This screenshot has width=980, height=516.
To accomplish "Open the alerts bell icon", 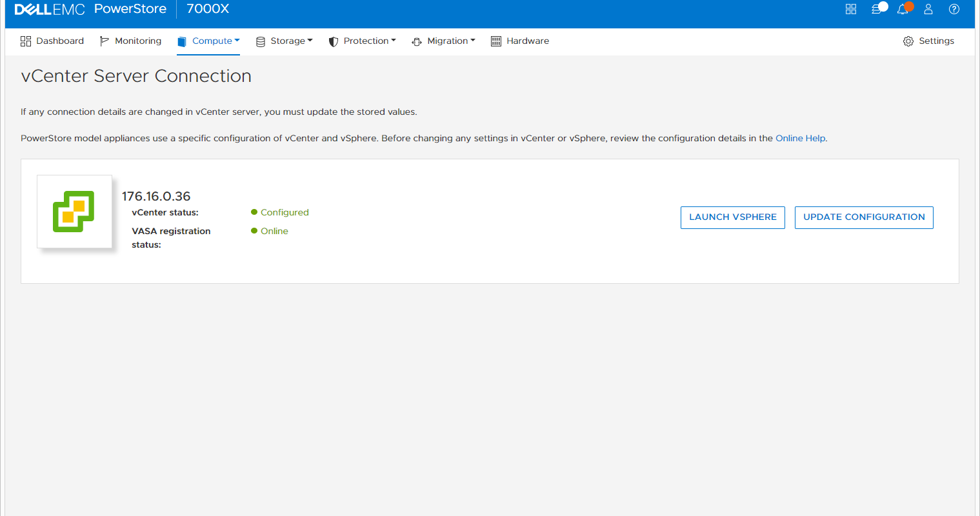I will [x=904, y=8].
